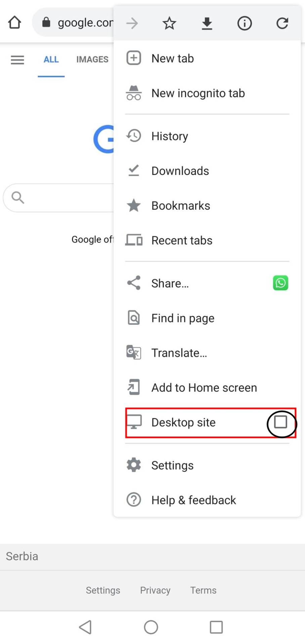Image resolution: width=305 pixels, height=644 pixels.
Task: Select History from the menu
Action: [x=170, y=136]
